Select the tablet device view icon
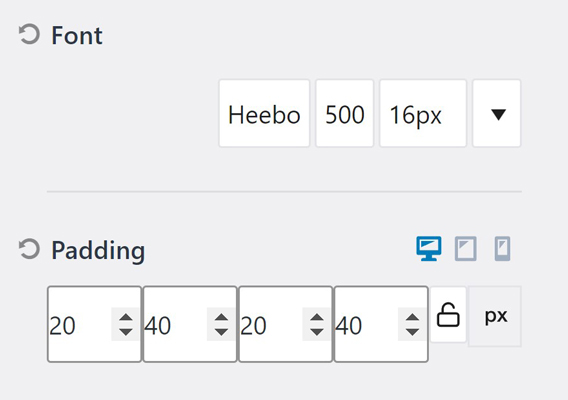 click(465, 249)
